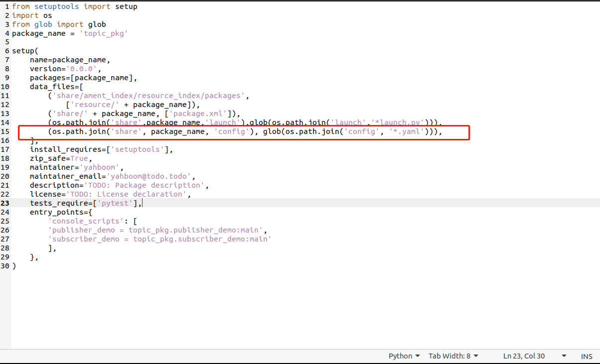
Task: Click line number 1 in the gutter
Action: pyautogui.click(x=7, y=6)
